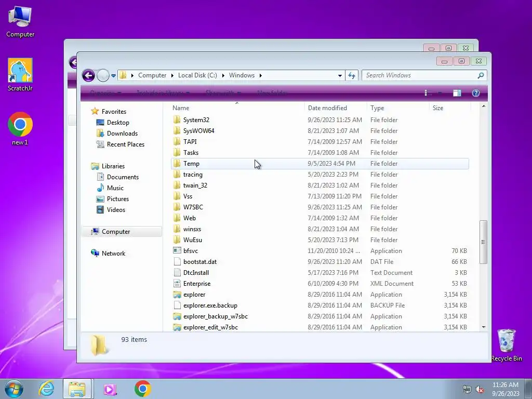Click the Back navigation arrow button

point(88,75)
